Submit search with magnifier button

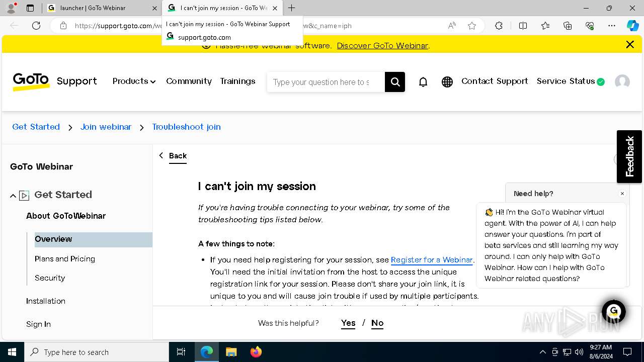(x=395, y=82)
